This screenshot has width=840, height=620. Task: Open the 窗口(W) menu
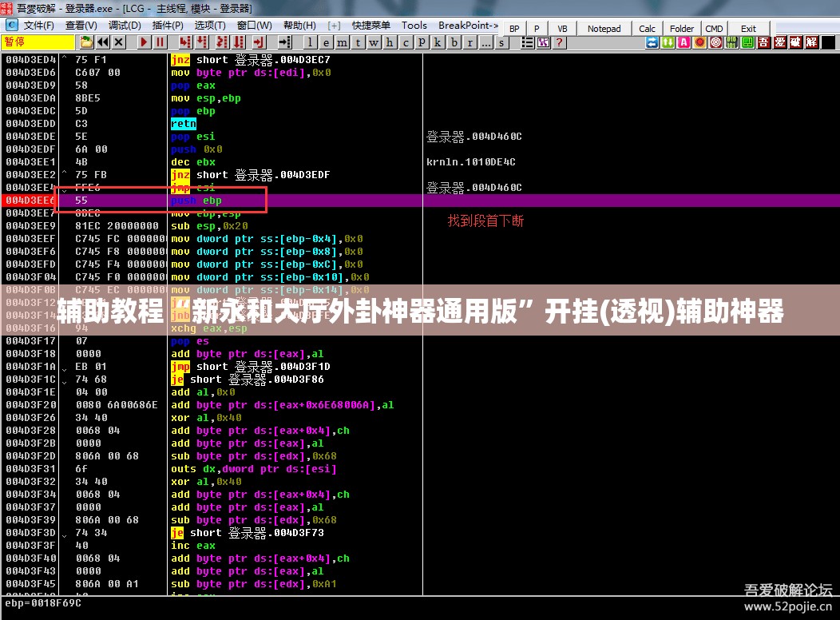pyautogui.click(x=254, y=26)
